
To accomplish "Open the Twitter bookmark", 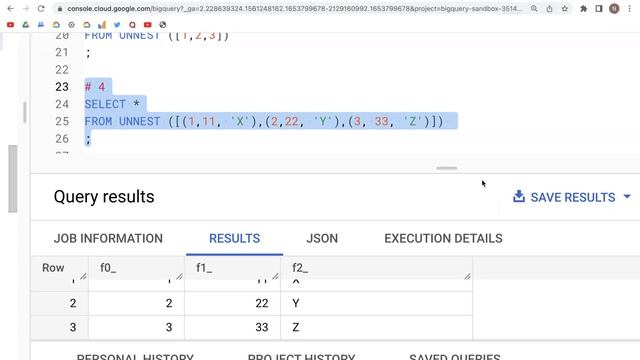I will (x=117, y=25).
